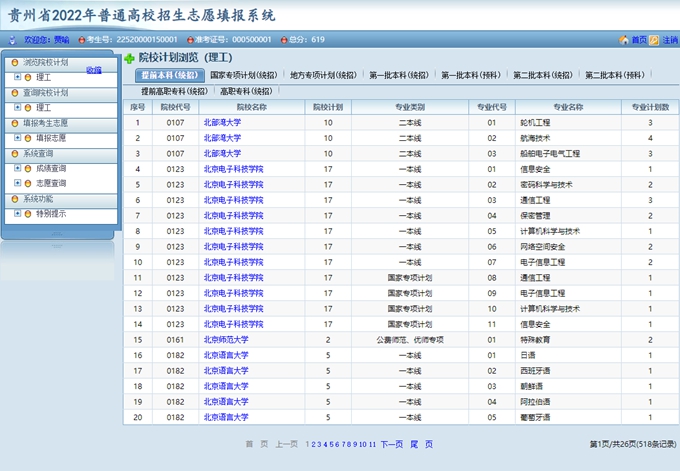Open the 第一批本科(预科) tab
The width and height of the screenshot is (680, 471).
[x=471, y=75]
